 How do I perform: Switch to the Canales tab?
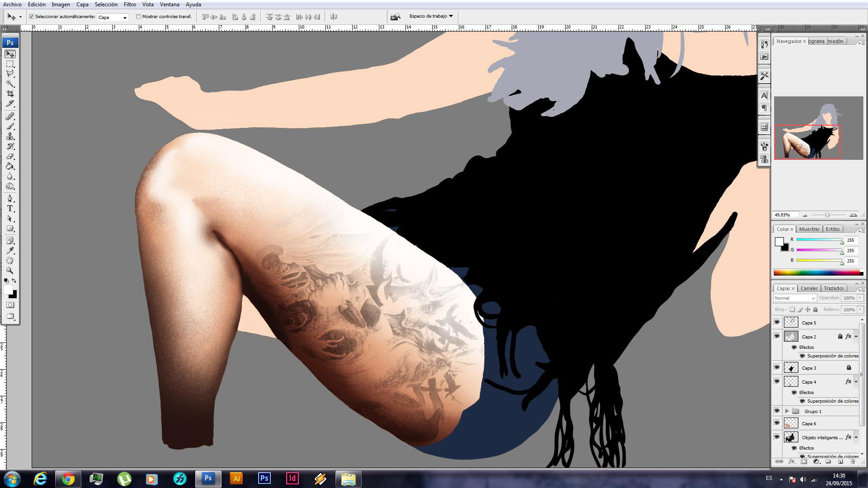point(809,288)
